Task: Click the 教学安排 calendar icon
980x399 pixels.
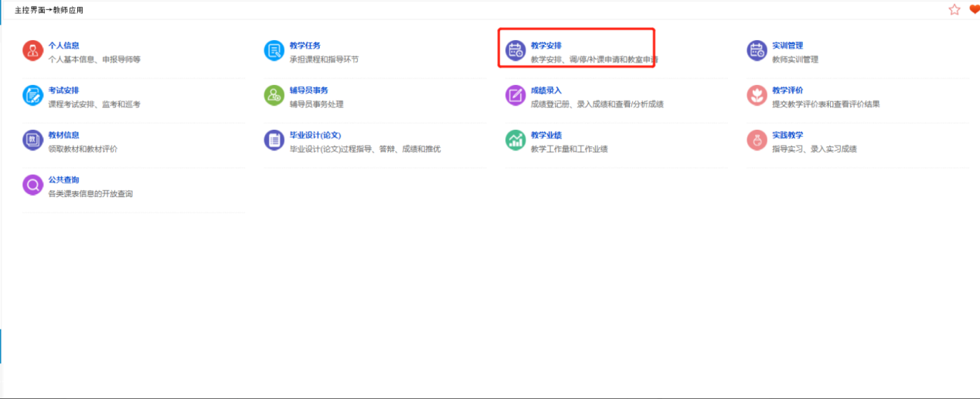Action: click(x=515, y=51)
